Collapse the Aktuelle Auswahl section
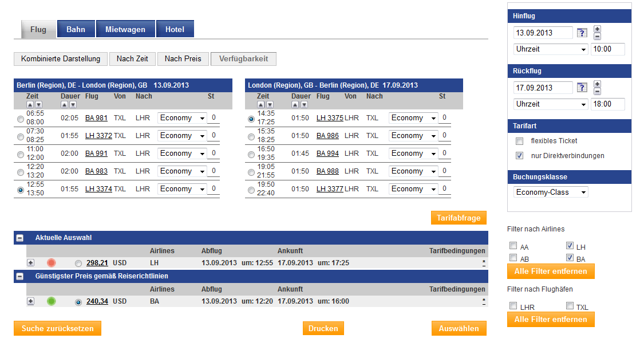644x350 pixels. (x=20, y=238)
